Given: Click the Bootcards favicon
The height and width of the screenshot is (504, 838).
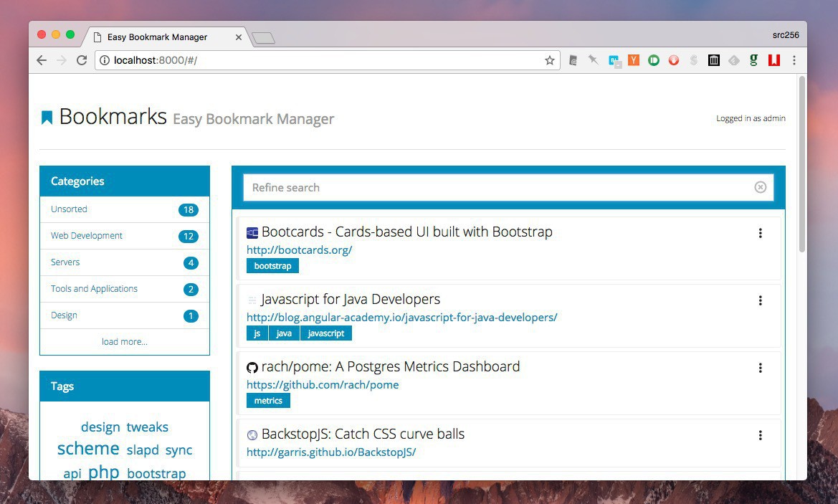Looking at the screenshot, I should click(252, 233).
